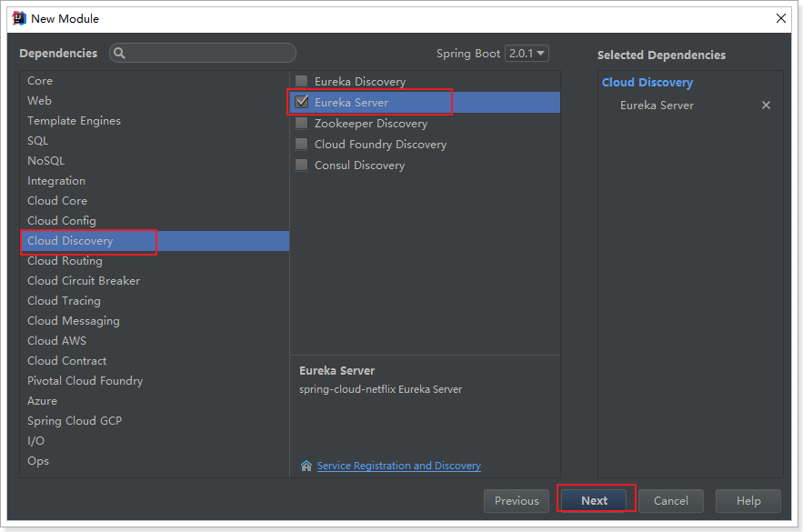Open the Template Engines category
Viewport: 803px width, 532px height.
click(x=155, y=121)
